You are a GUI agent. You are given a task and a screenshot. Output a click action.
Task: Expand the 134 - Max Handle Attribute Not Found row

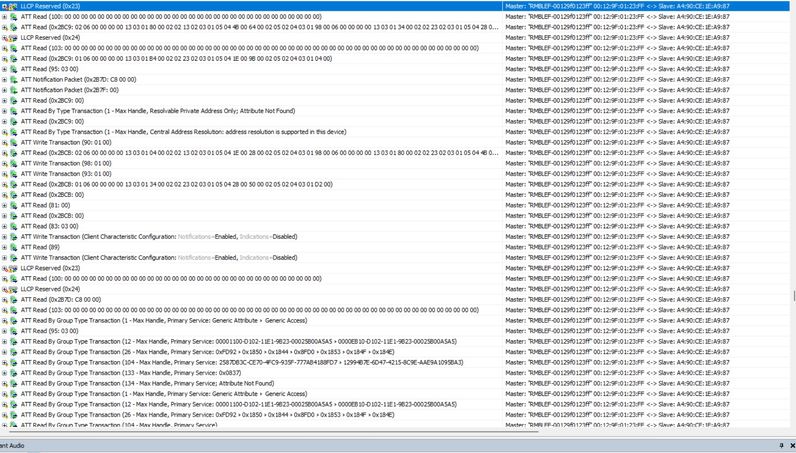click(x=4, y=383)
